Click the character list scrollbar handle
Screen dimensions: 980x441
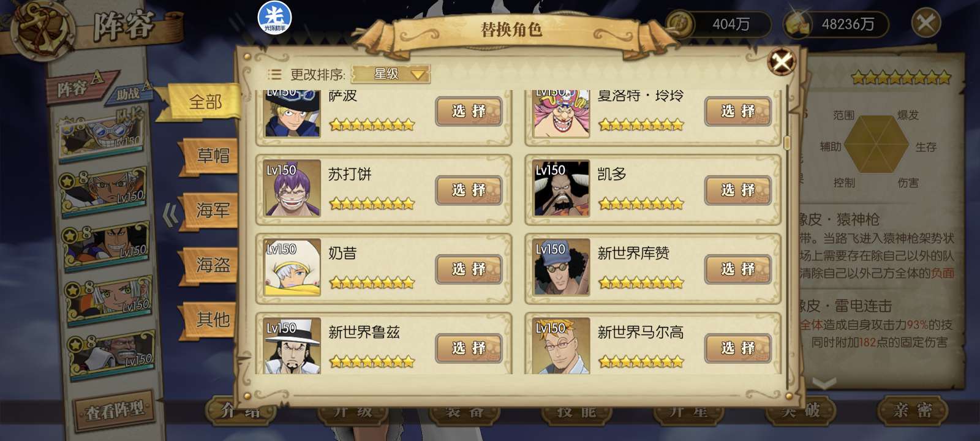pyautogui.click(x=787, y=142)
